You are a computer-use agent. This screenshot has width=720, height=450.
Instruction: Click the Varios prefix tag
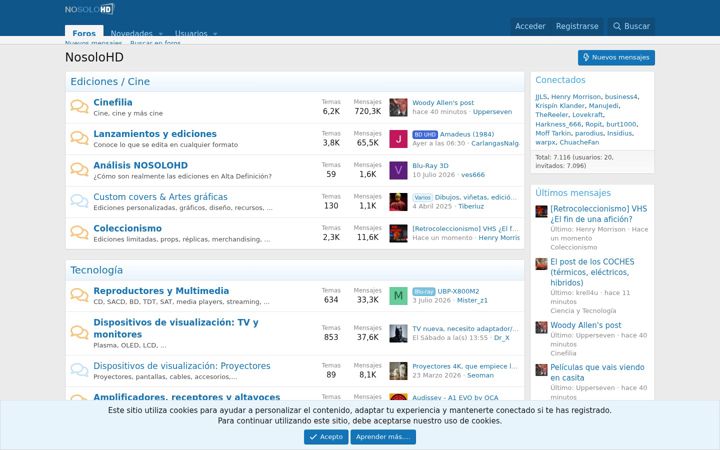(422, 197)
